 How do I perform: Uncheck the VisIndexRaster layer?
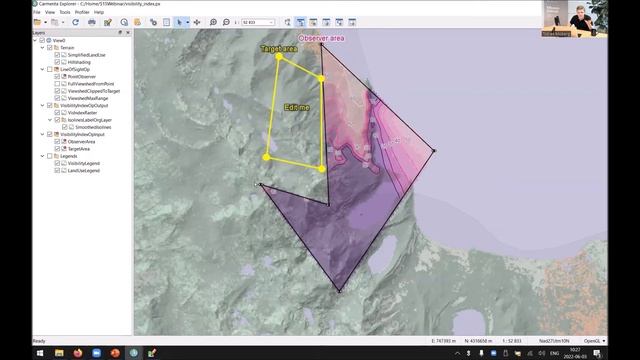(57, 113)
